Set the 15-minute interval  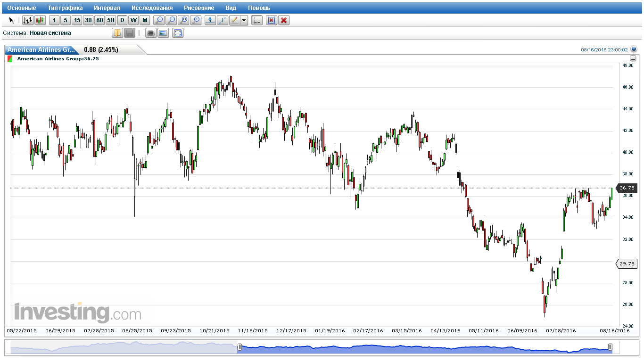click(x=77, y=20)
